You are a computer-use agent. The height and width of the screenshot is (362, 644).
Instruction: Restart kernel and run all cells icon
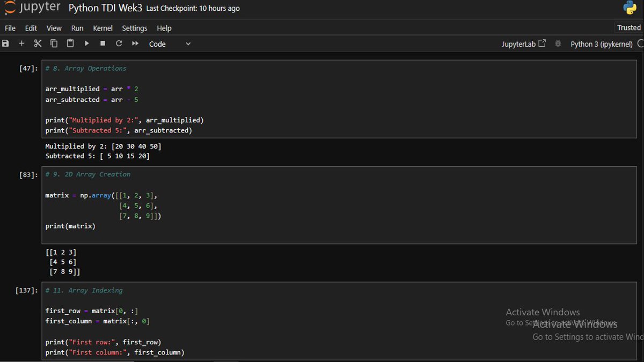tap(135, 44)
